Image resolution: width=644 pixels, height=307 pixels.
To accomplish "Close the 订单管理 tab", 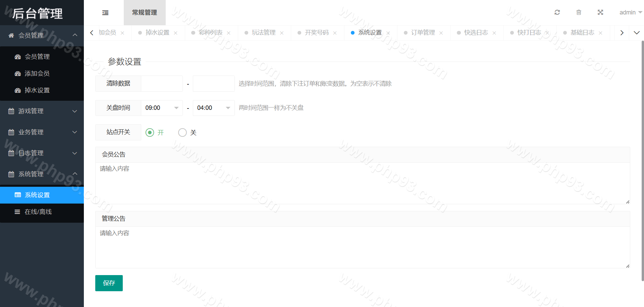I will [441, 33].
